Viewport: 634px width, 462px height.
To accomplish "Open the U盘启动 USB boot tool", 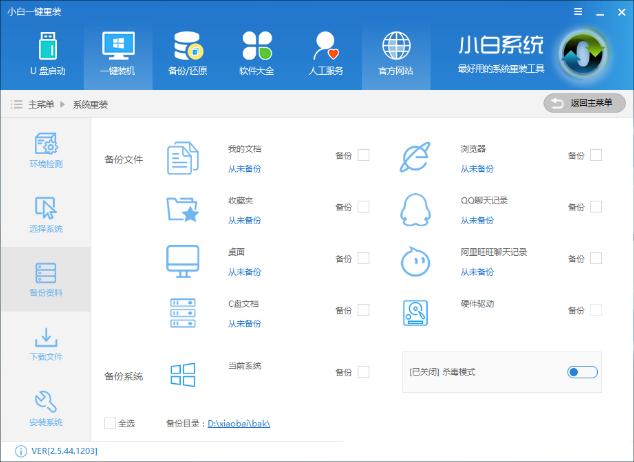I will (49, 54).
